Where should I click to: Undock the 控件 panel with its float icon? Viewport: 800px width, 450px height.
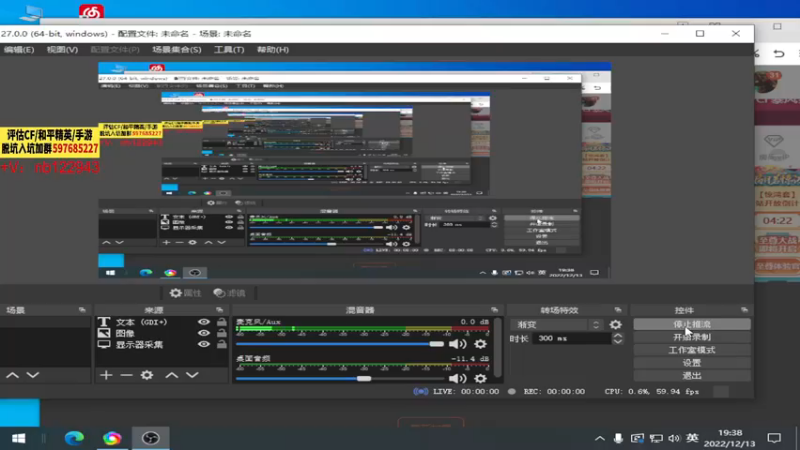pos(744,310)
